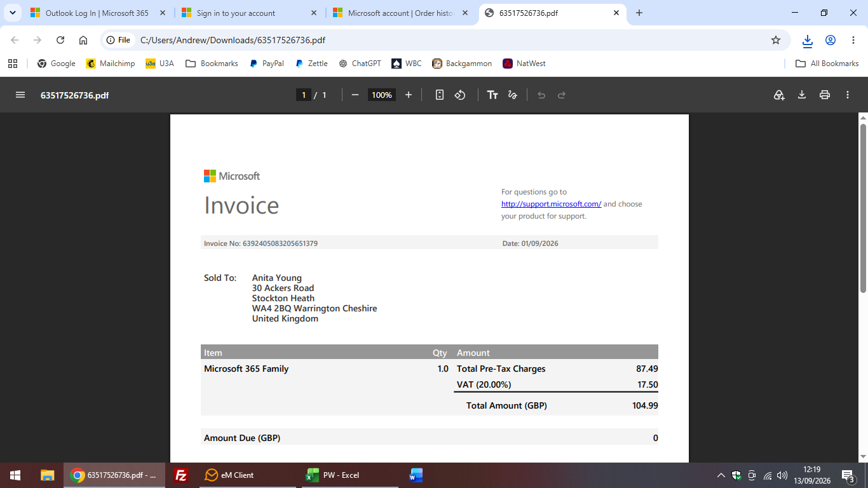Open the NatWest bookmark
The width and height of the screenshot is (868, 488).
(x=524, y=64)
